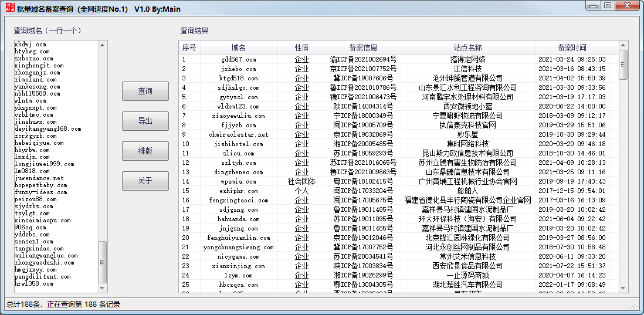The width and height of the screenshot is (644, 315).
Task: Click the domain list scrollbar thumb
Action: (103, 262)
